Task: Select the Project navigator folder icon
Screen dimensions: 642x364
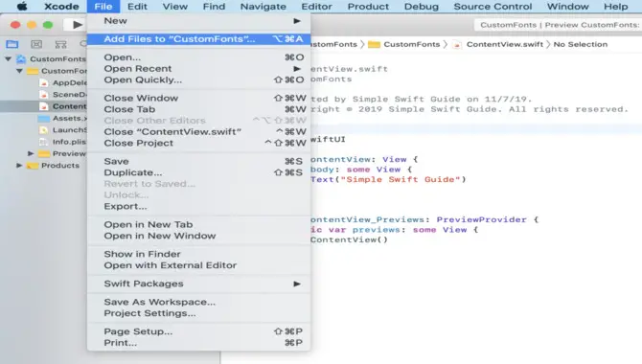Action: [12, 44]
